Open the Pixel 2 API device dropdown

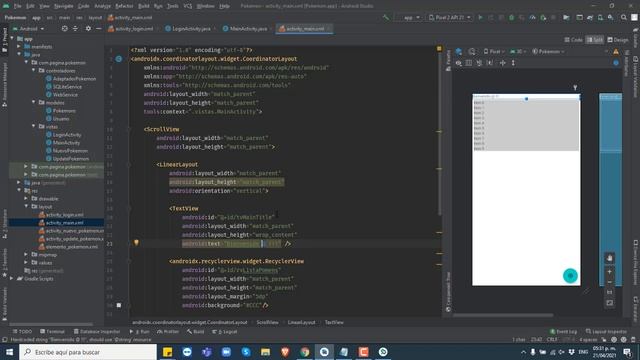(x=449, y=18)
